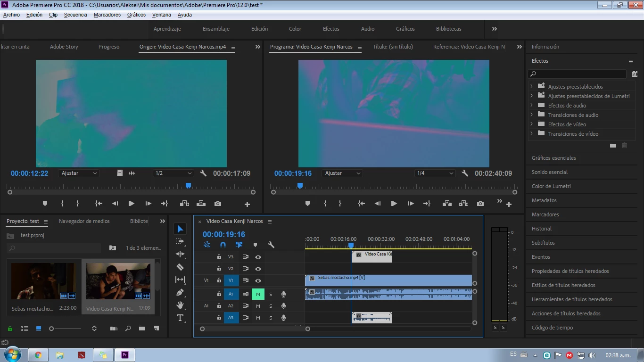Open Color de Lumetri panel
The width and height of the screenshot is (644, 362).
click(551, 186)
